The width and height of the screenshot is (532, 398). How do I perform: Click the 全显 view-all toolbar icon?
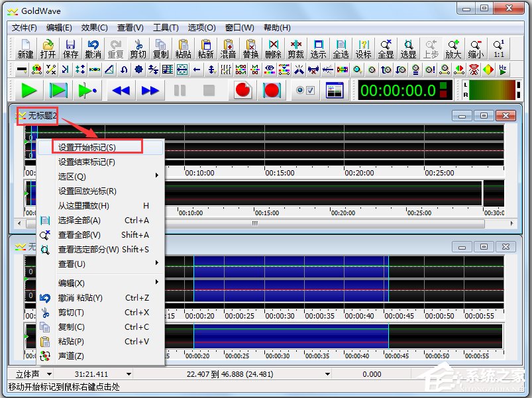point(386,48)
